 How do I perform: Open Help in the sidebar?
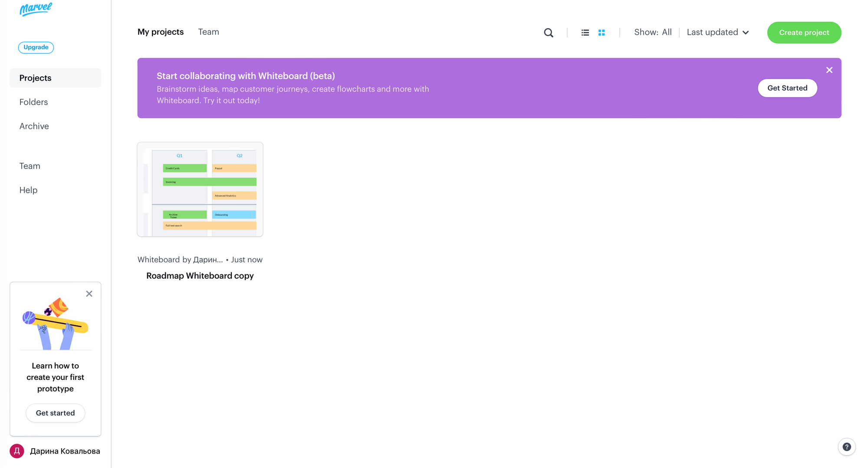pyautogui.click(x=28, y=190)
